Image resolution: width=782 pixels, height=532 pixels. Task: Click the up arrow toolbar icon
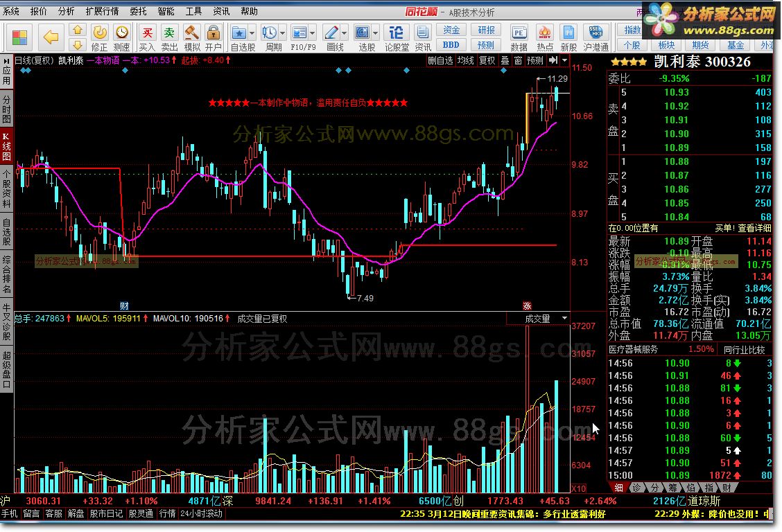pos(78,30)
